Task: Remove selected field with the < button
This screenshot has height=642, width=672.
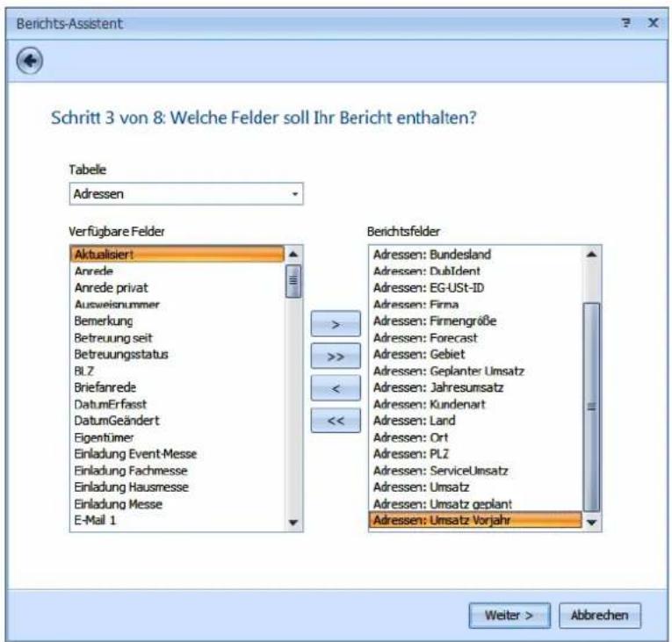Action: [x=336, y=388]
